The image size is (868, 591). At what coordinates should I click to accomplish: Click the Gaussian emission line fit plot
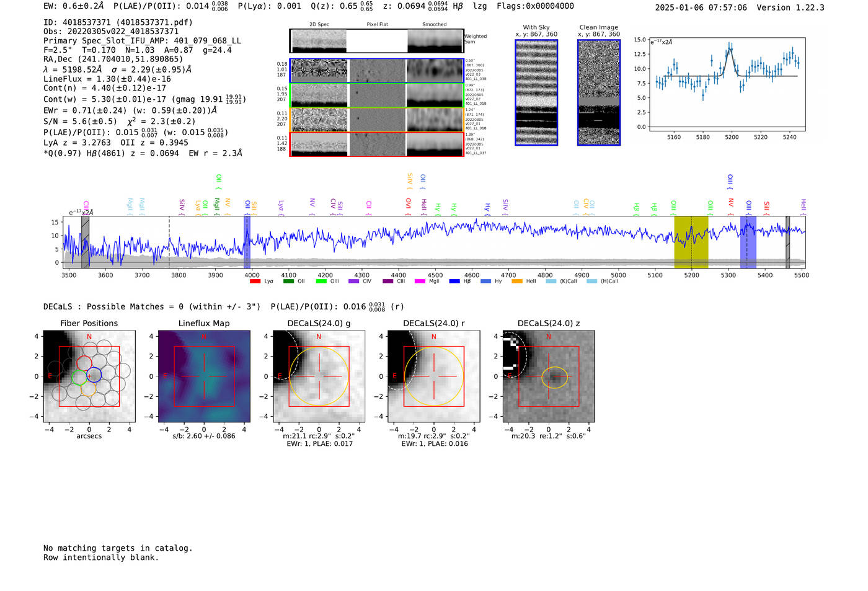pyautogui.click(x=727, y=84)
